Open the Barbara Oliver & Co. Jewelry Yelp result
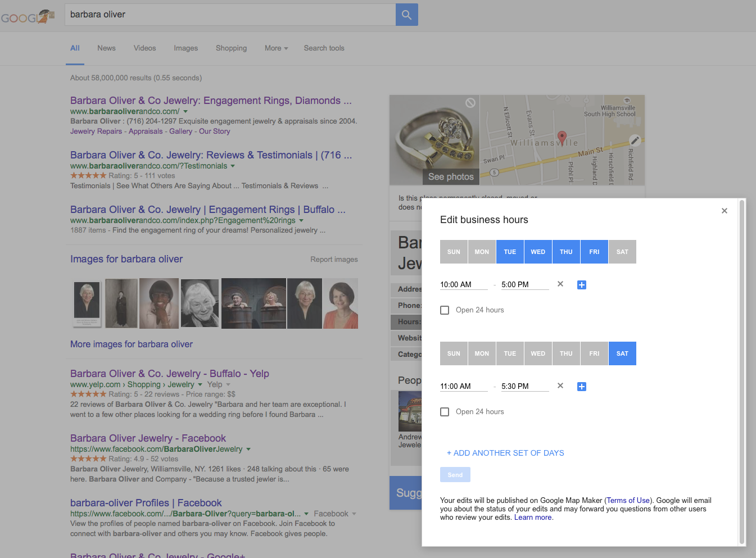756x558 pixels. point(170,374)
